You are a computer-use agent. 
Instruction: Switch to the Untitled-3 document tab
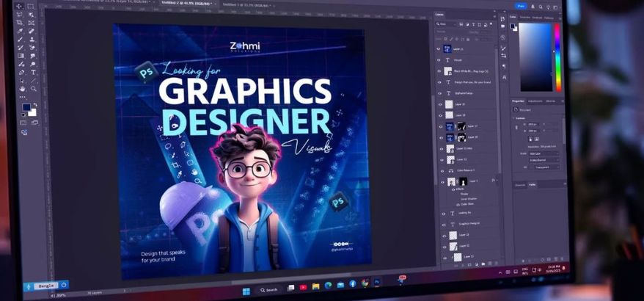(246, 4)
